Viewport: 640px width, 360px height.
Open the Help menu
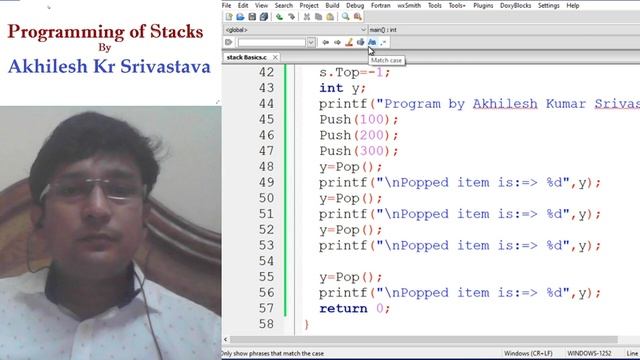pyautogui.click(x=573, y=6)
